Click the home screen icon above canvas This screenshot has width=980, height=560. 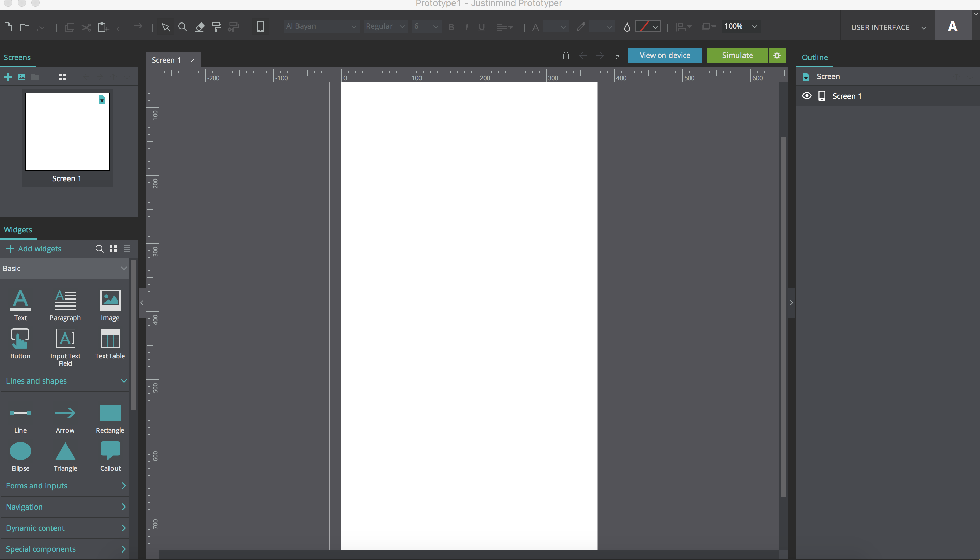click(566, 56)
